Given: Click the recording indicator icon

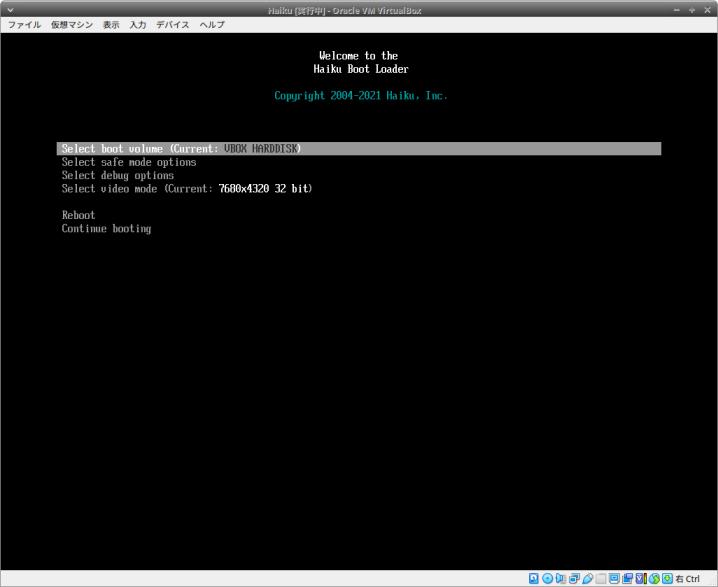Looking at the screenshot, I should [x=627, y=579].
